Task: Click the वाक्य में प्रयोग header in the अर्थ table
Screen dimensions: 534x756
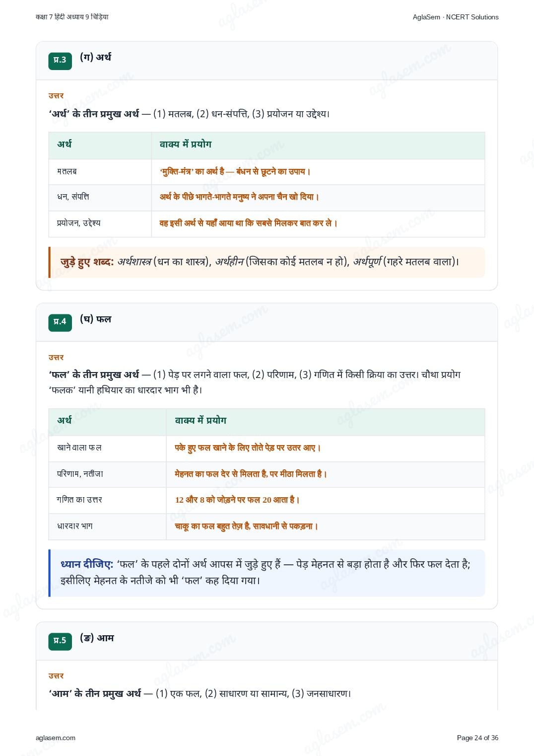Action: 186,145
